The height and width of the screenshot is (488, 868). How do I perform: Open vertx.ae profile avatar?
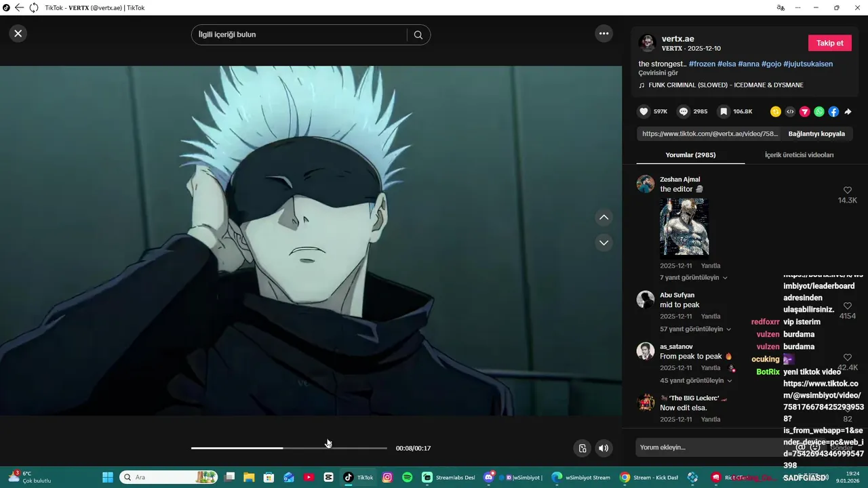pyautogui.click(x=648, y=43)
